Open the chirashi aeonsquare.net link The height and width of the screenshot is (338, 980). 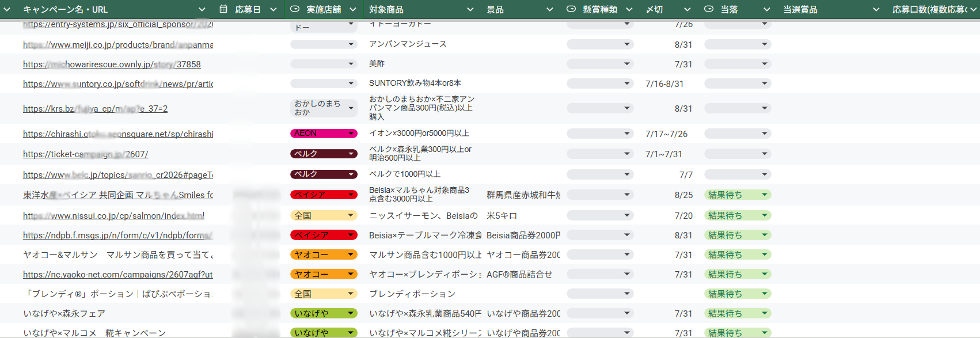click(x=118, y=134)
